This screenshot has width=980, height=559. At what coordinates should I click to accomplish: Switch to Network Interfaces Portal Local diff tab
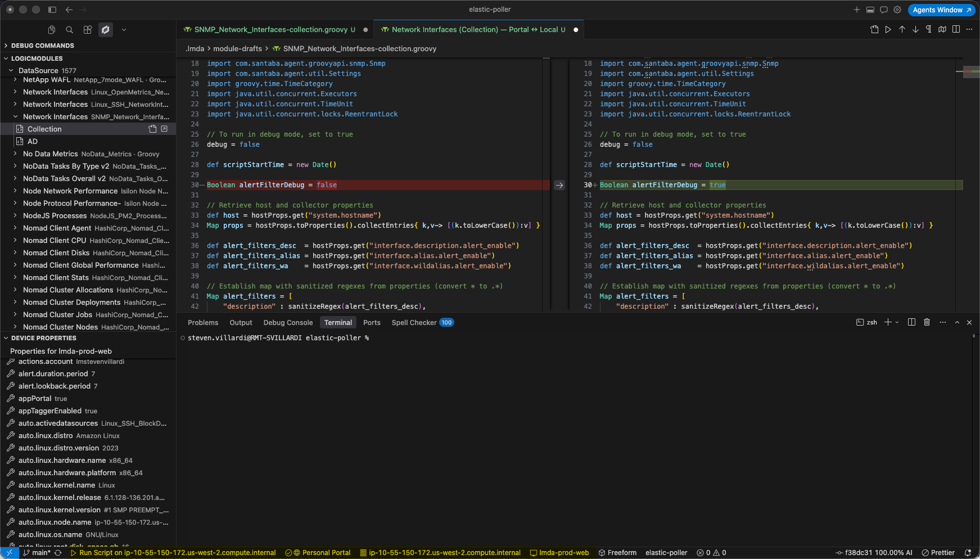click(479, 30)
